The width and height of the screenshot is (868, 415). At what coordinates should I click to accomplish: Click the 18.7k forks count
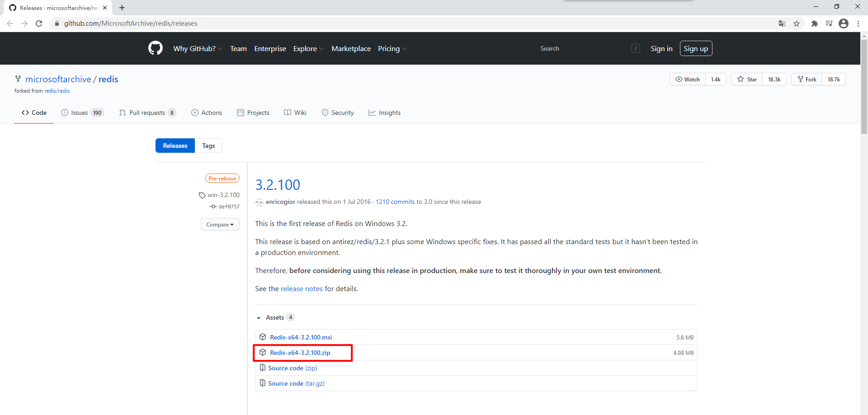coord(834,79)
